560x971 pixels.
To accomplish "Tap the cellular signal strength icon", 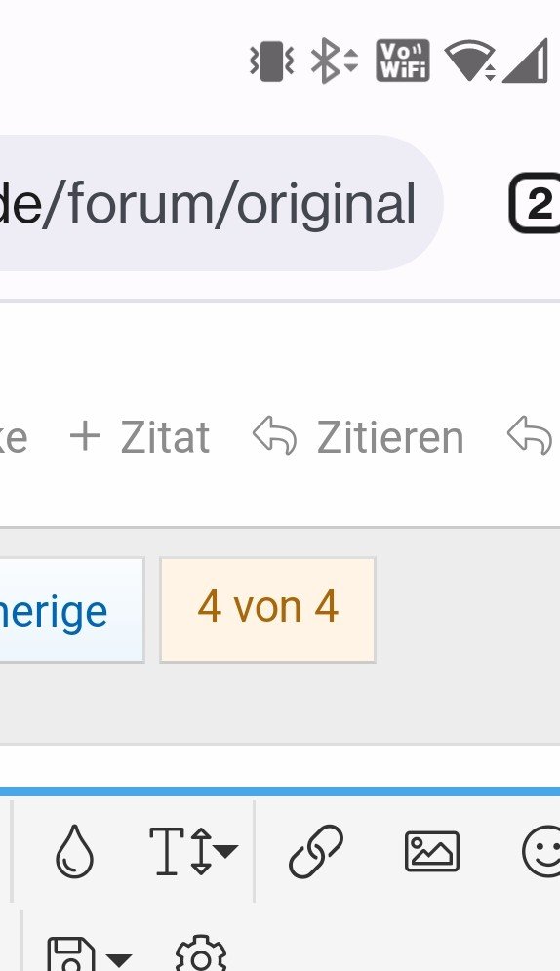I will [525, 61].
